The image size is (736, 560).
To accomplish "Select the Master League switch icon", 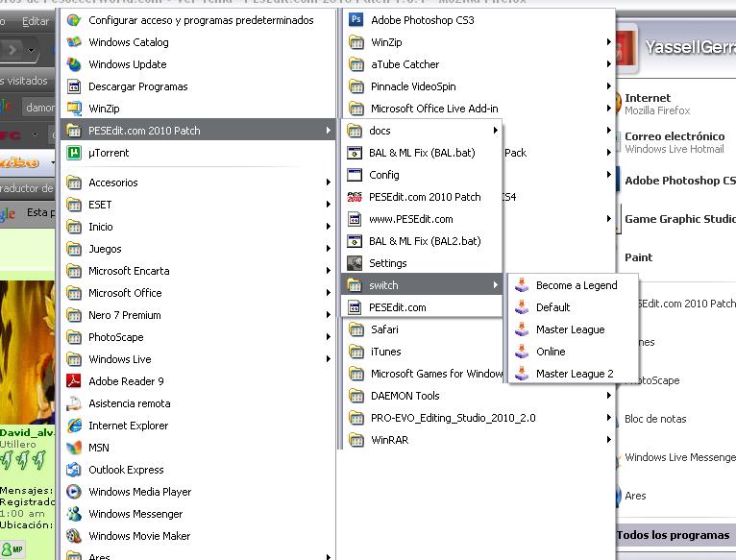I will [x=522, y=329].
